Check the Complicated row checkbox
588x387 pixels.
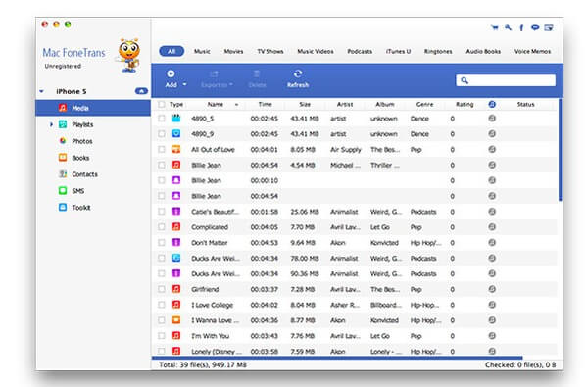[x=162, y=227]
